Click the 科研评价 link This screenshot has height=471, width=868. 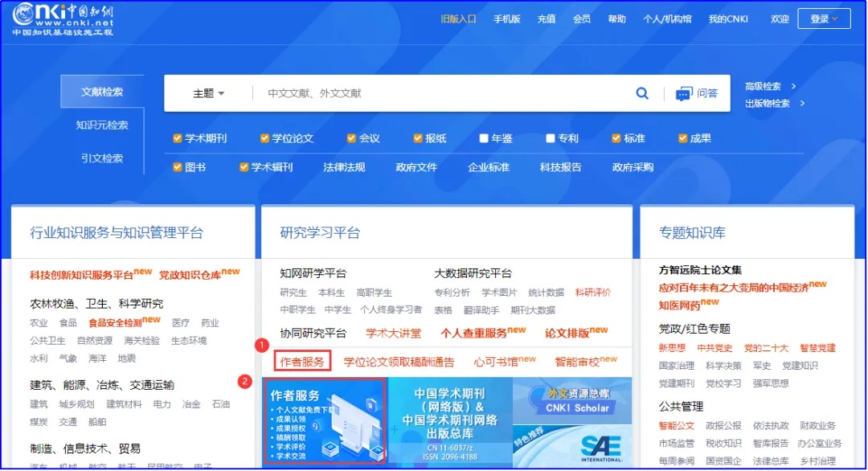pos(593,293)
